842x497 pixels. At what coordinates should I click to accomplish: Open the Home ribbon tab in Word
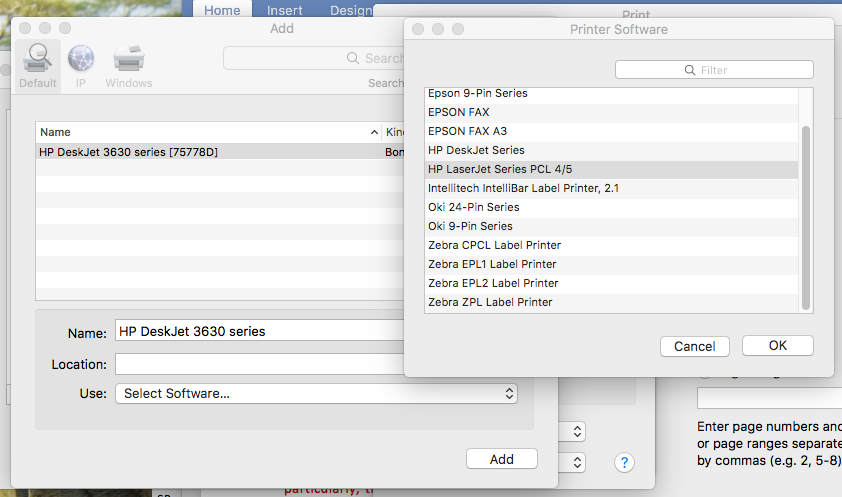click(x=222, y=10)
